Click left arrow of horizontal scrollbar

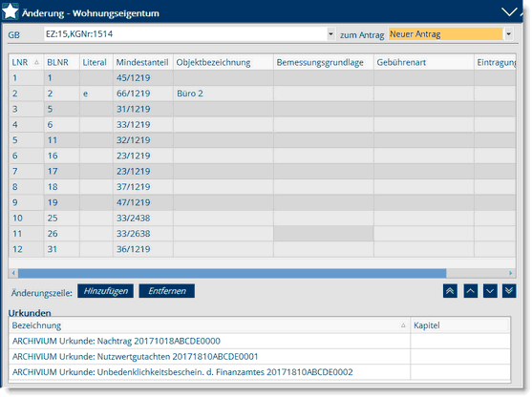click(x=13, y=273)
